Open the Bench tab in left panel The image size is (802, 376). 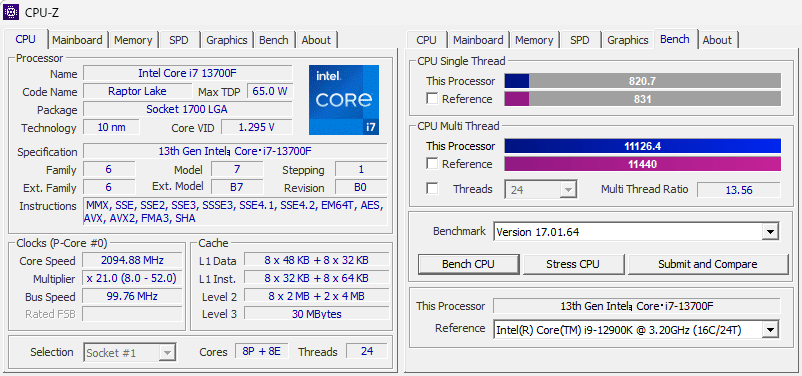tap(274, 40)
